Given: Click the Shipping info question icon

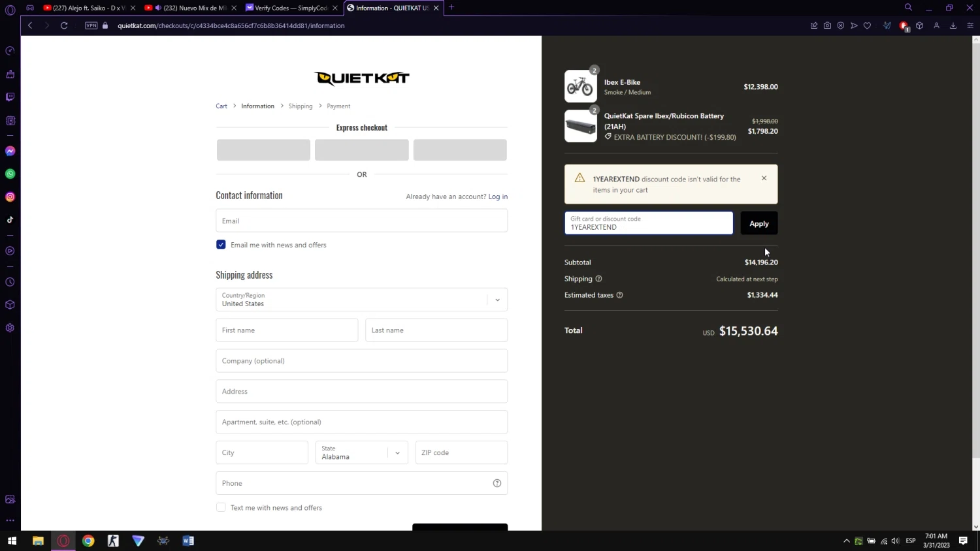Looking at the screenshot, I should [x=598, y=279].
